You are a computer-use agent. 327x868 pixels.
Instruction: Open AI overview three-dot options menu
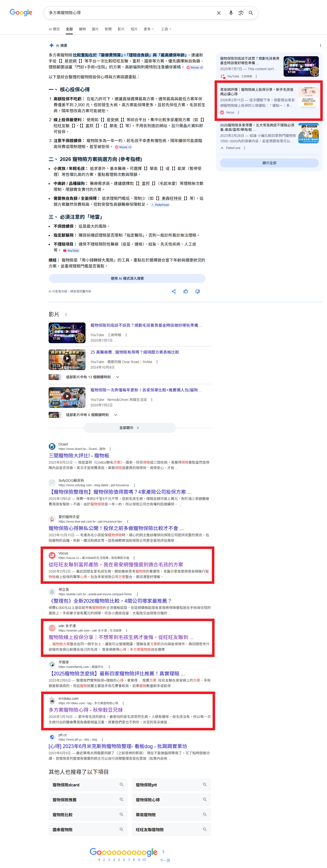[x=320, y=46]
